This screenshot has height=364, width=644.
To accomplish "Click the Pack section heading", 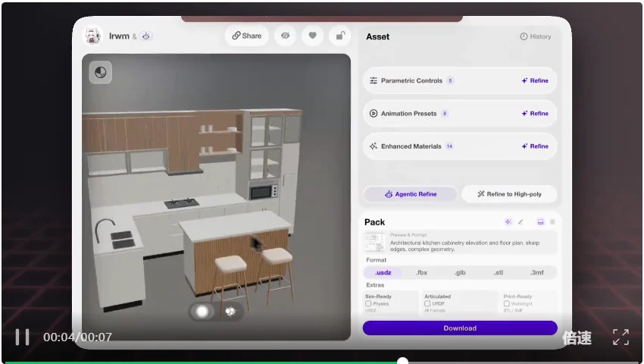I will 374,222.
